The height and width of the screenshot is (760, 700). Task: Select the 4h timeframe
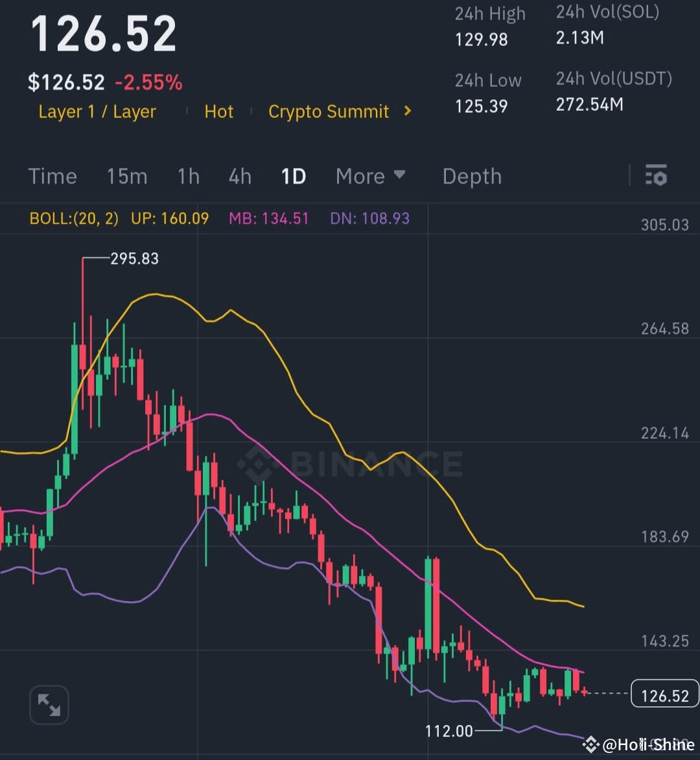coord(240,176)
